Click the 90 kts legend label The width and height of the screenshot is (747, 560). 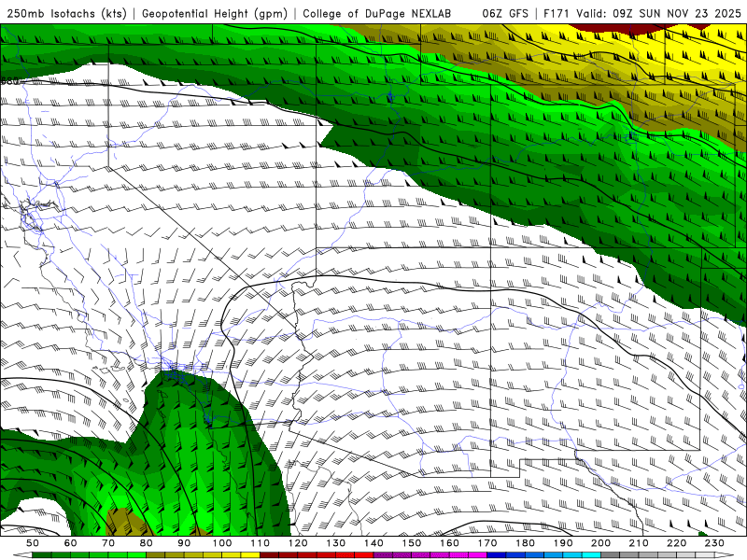[184, 543]
